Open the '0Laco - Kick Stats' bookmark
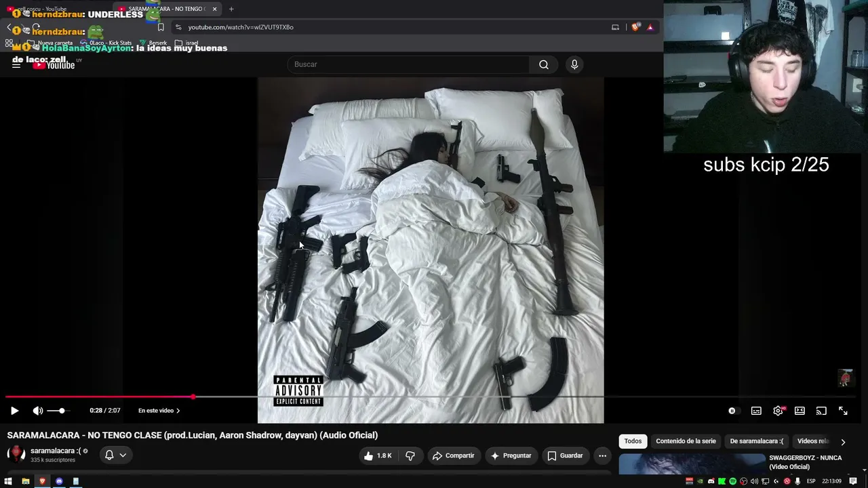 coord(106,43)
